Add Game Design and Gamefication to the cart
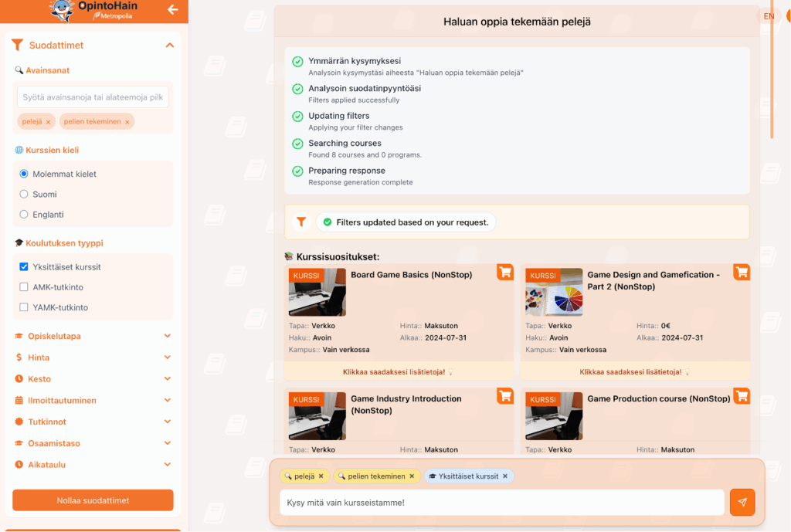Screen dimensions: 791x532 click(742, 272)
